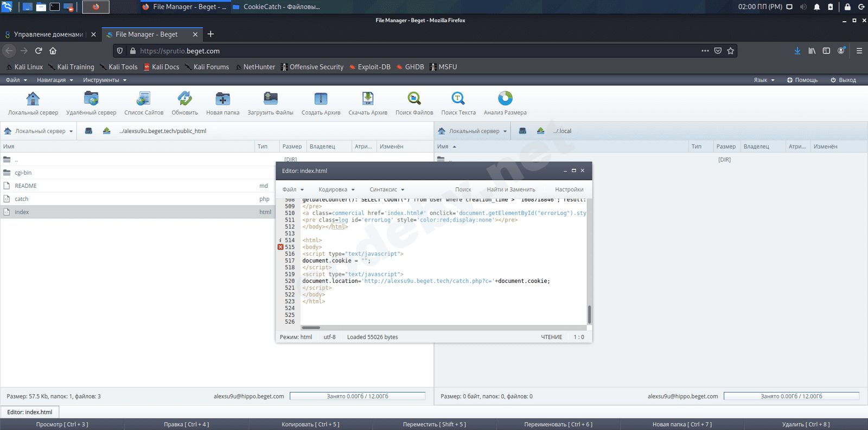
Task: Click left panel drive icon
Action: 88,131
